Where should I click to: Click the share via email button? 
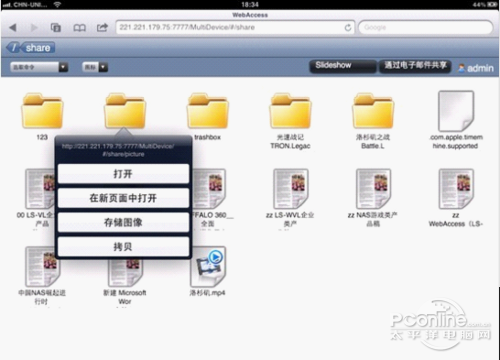(415, 66)
